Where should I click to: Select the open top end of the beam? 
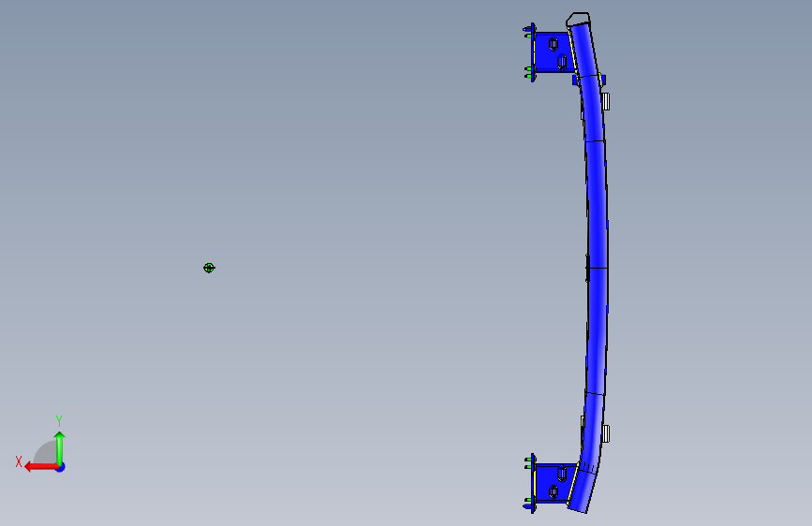pos(578,19)
